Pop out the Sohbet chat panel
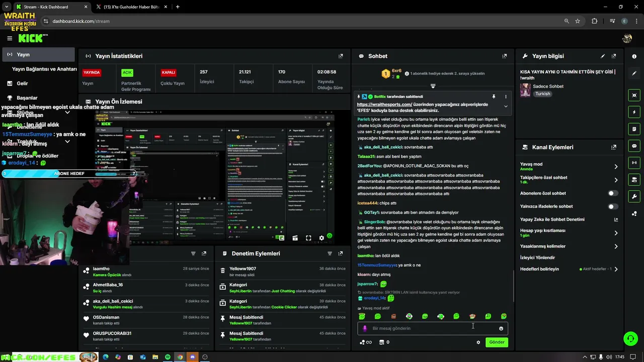Viewport: 644px width, 362px height. pos(505,56)
